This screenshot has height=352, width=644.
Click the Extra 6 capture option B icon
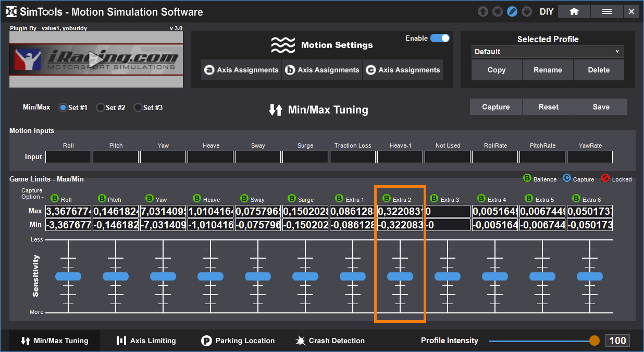point(576,199)
